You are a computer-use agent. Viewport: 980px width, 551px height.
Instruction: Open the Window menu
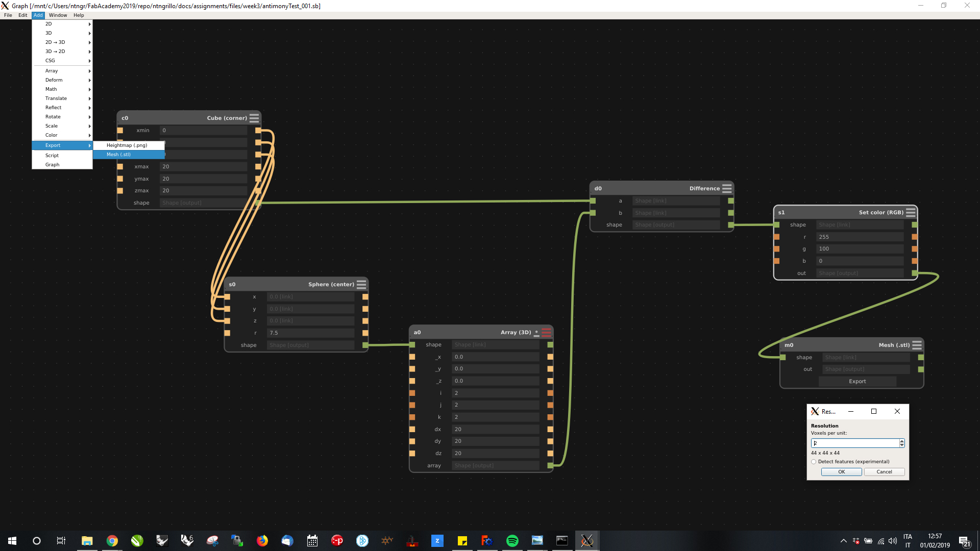coord(58,15)
